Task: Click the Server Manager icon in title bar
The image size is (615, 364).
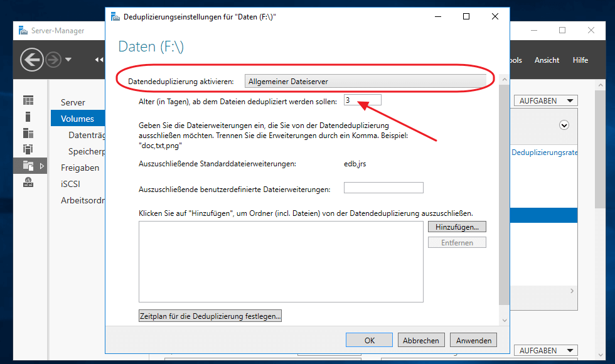Action: (23, 30)
